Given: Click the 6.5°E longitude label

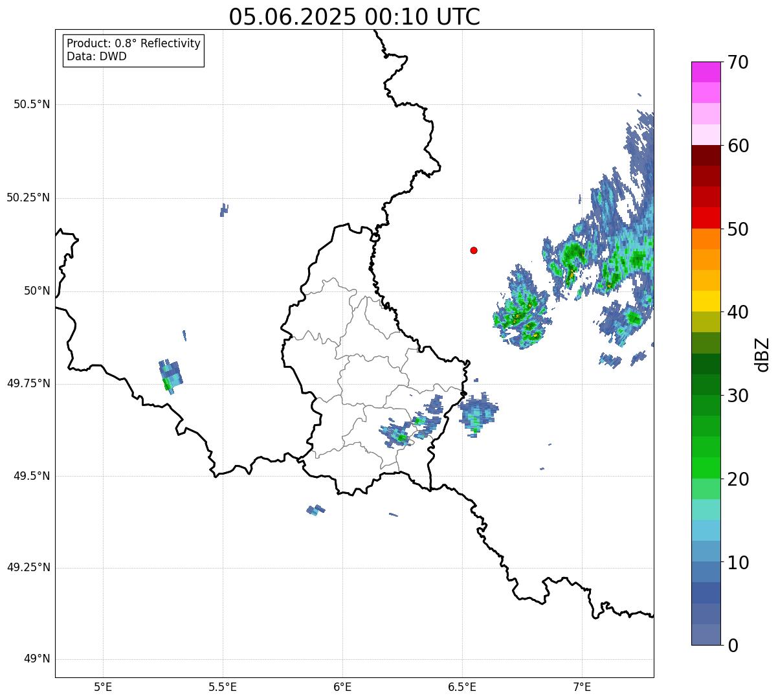Looking at the screenshot, I should click(x=462, y=687).
